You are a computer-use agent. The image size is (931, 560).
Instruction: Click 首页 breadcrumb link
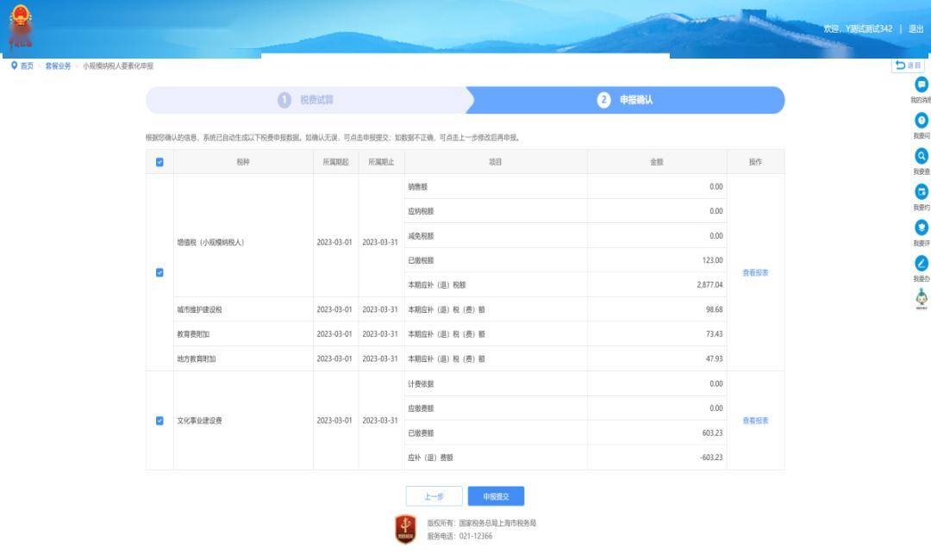28,65
